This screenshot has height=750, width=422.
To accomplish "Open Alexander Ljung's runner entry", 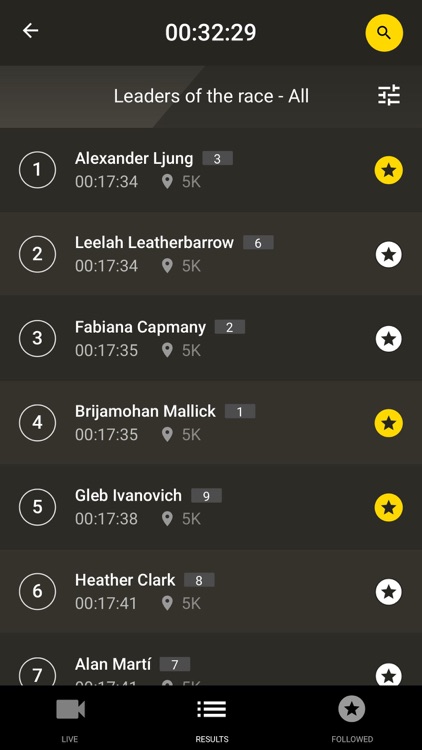I will pos(211,170).
